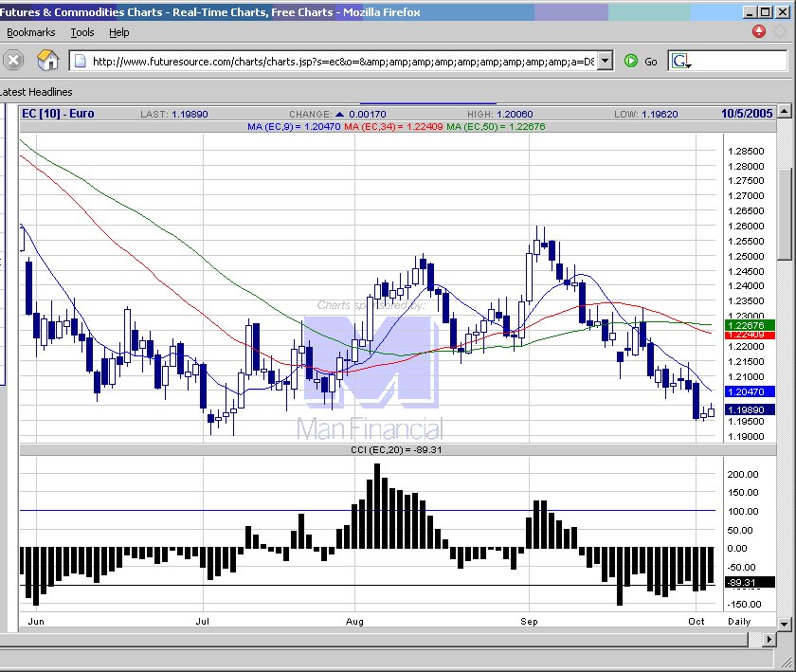Viewport: 796px width, 672px height.
Task: Go to the Home page
Action: click(x=47, y=61)
